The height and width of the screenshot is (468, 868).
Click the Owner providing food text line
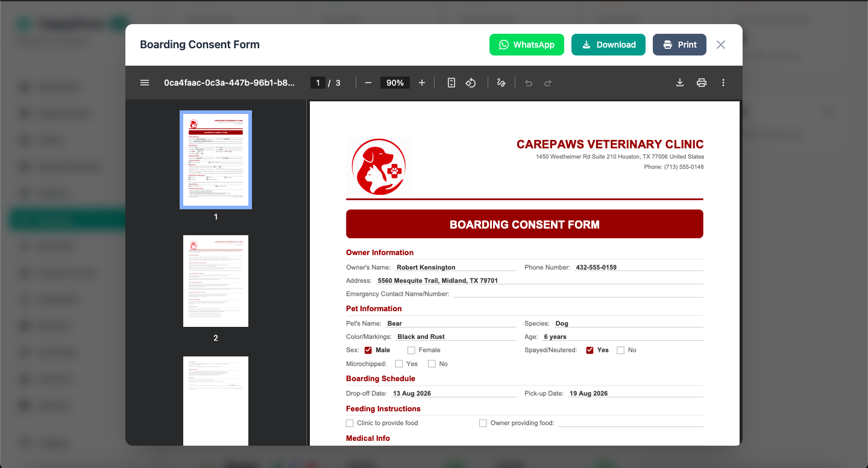pyautogui.click(x=631, y=423)
